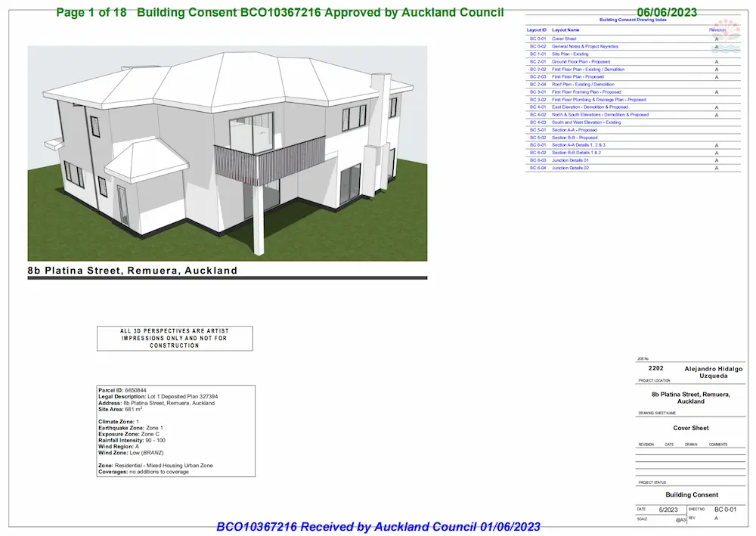The width and height of the screenshot is (756, 536).
Task: Click the 'Parcel ID: 6650844' line
Action: point(122,390)
